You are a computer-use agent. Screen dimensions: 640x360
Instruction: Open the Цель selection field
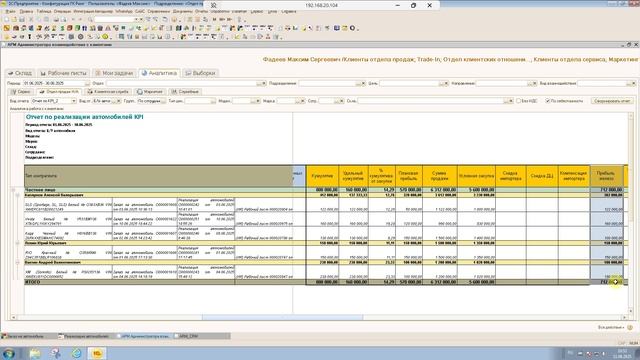point(414,83)
